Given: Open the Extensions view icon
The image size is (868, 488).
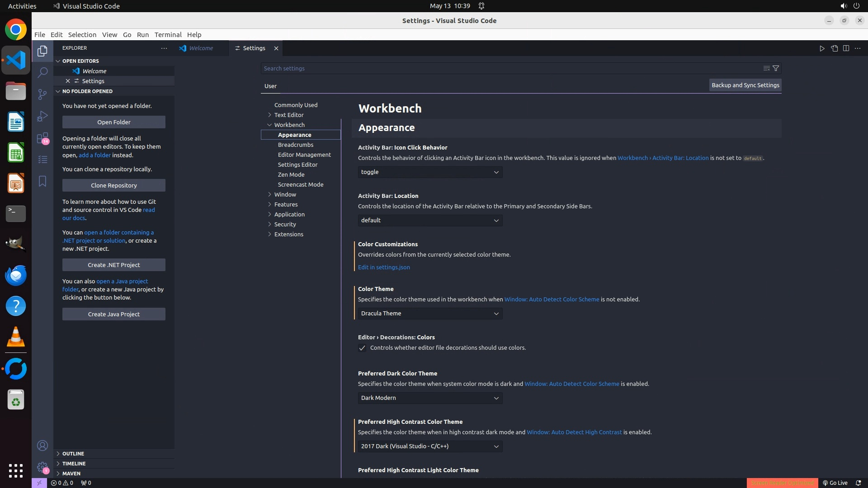Looking at the screenshot, I should tap(42, 138).
